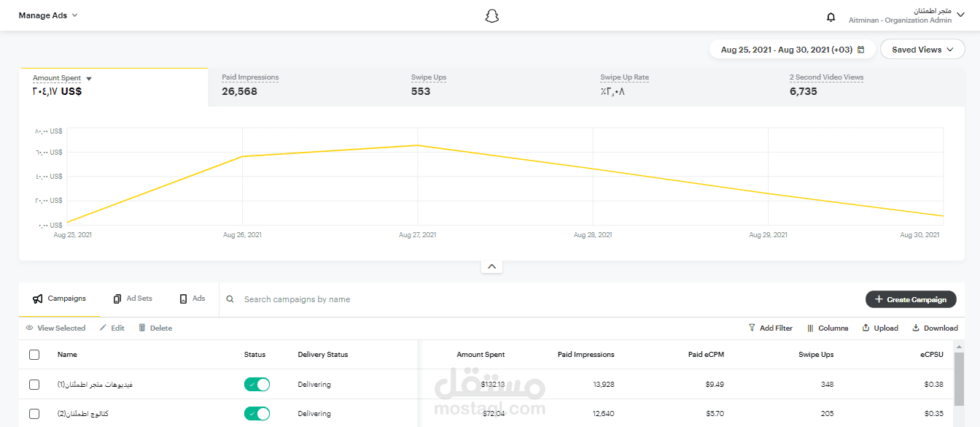Collapse the chart with the chevron
980x427 pixels.
click(x=491, y=266)
